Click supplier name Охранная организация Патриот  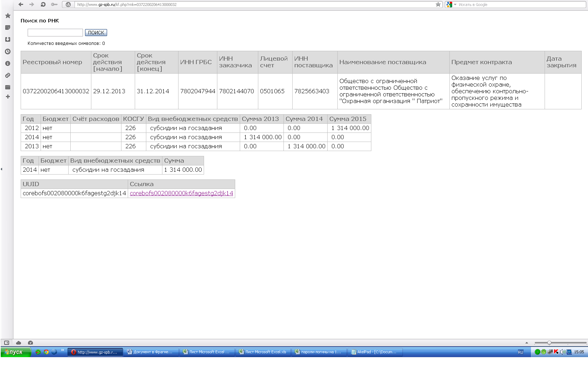(393, 91)
